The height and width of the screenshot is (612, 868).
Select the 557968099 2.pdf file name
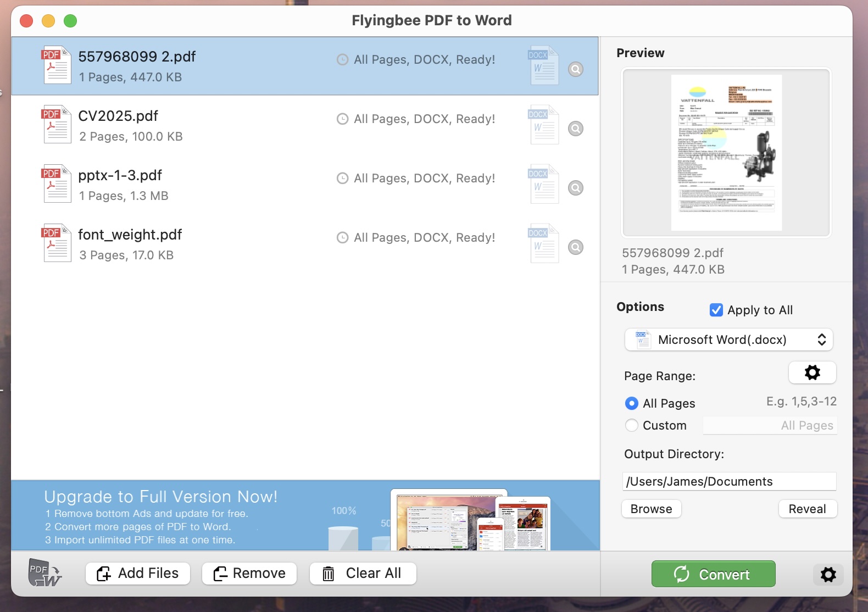137,57
